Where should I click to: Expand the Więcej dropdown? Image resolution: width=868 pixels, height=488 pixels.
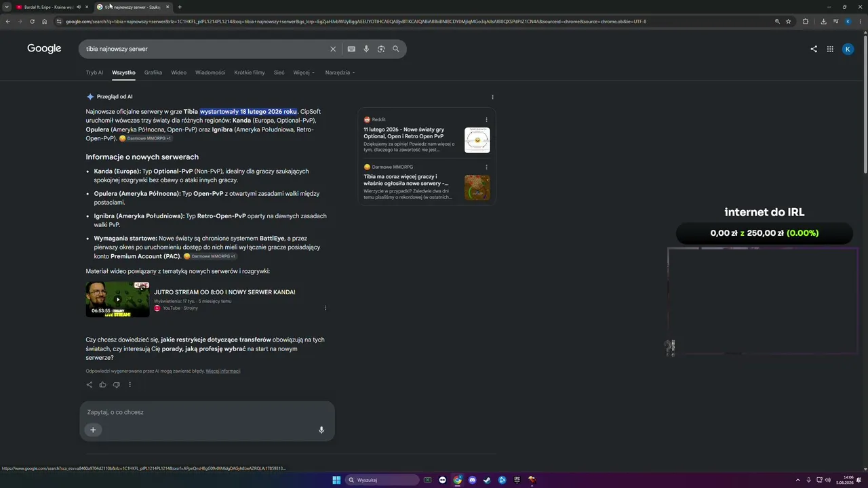(304, 73)
